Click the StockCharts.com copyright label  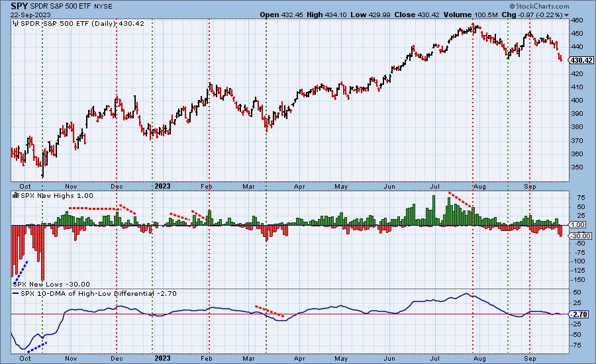click(539, 6)
